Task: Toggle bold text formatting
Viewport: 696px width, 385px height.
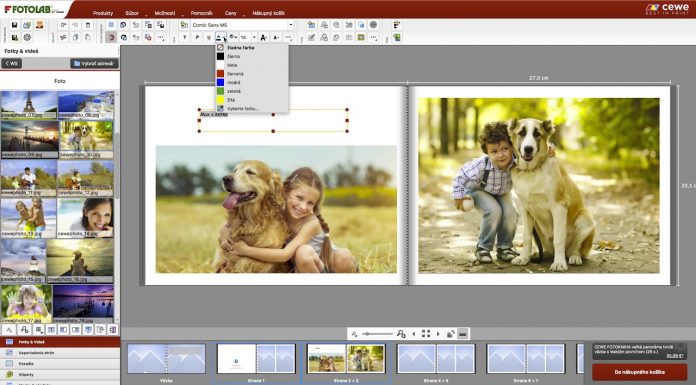Action: 185,38
